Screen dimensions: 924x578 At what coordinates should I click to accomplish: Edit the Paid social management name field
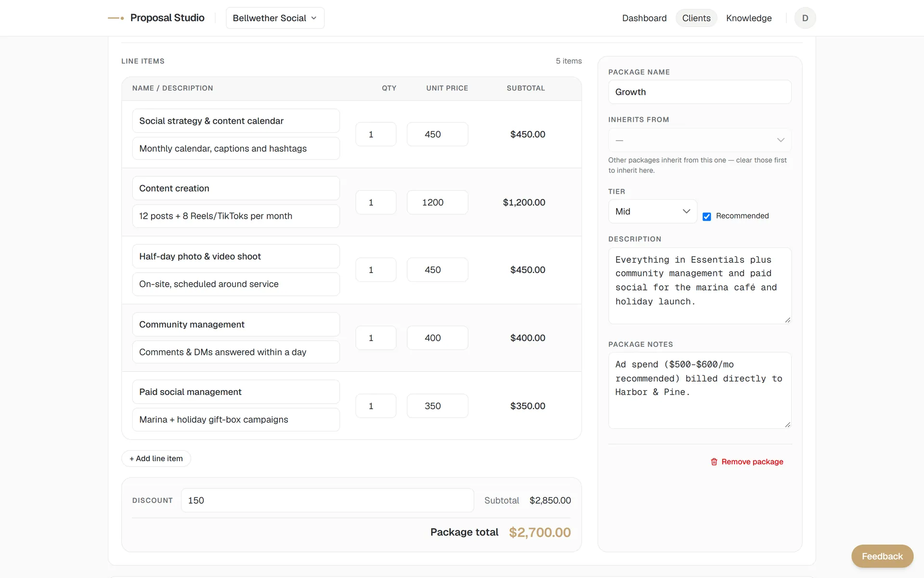(x=236, y=392)
